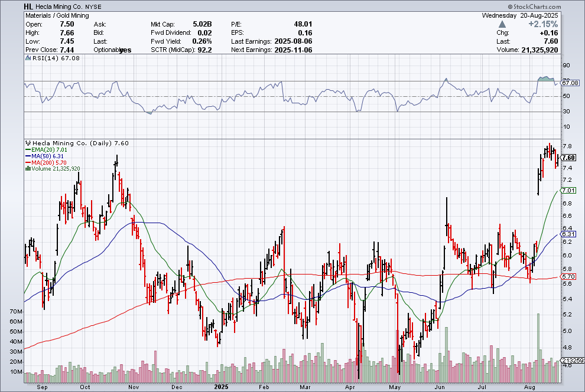Click the boxed blue 6.31 label on the right axis
The width and height of the screenshot is (585, 392).
tap(569, 234)
